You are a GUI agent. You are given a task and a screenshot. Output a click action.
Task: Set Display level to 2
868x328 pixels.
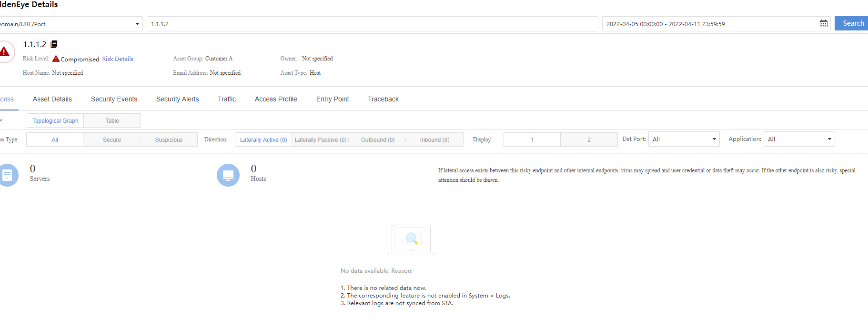click(589, 139)
